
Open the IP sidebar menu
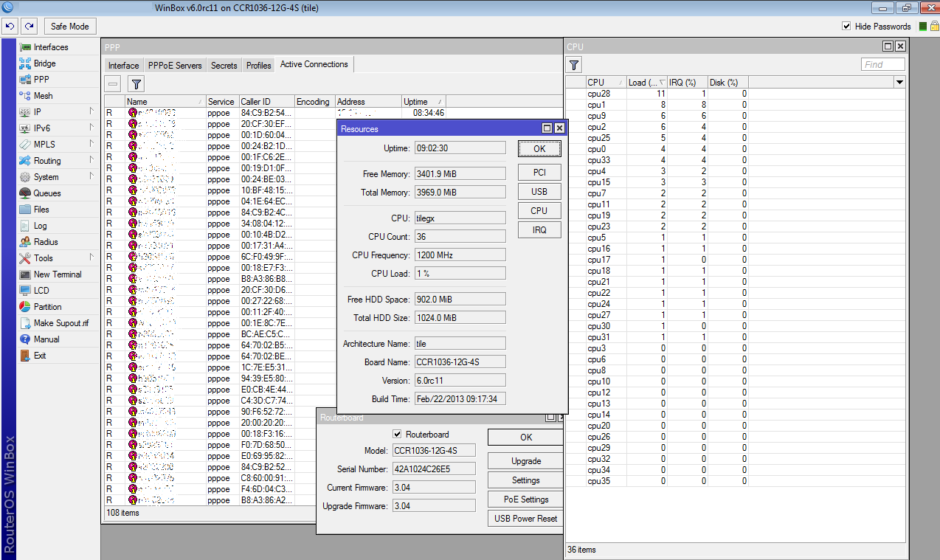38,112
